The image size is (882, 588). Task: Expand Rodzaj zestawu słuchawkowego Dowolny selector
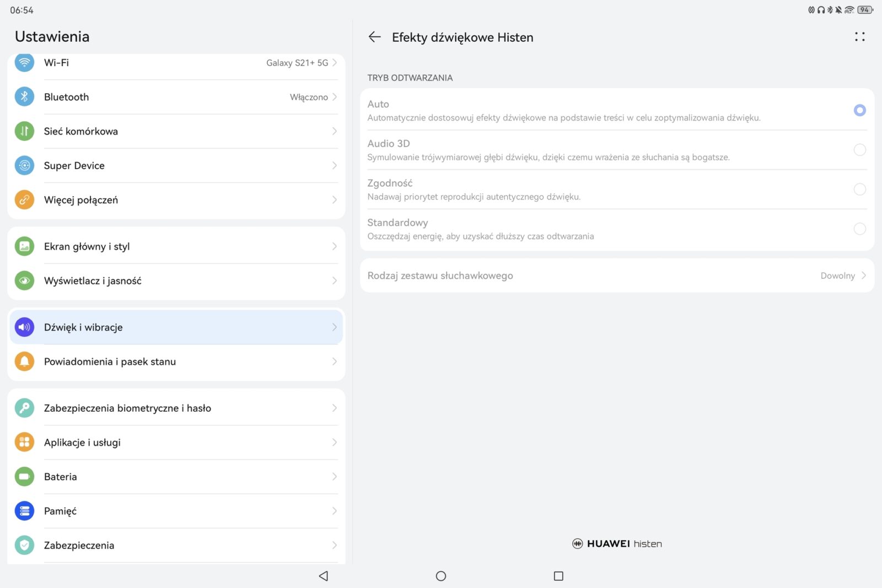click(x=843, y=276)
